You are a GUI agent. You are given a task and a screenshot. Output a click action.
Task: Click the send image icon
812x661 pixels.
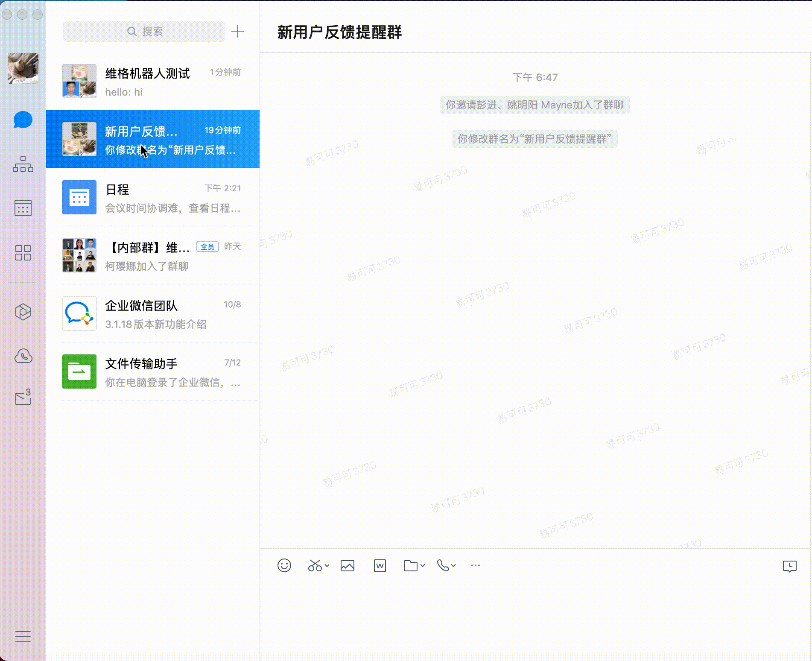coord(348,566)
